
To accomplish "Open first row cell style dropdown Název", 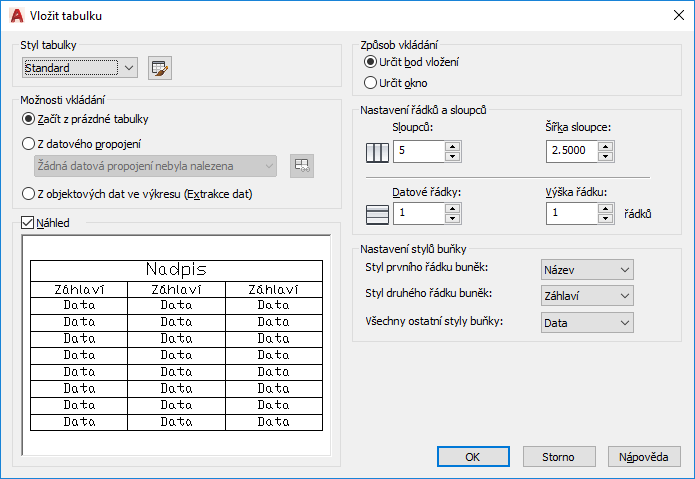I will (x=587, y=270).
